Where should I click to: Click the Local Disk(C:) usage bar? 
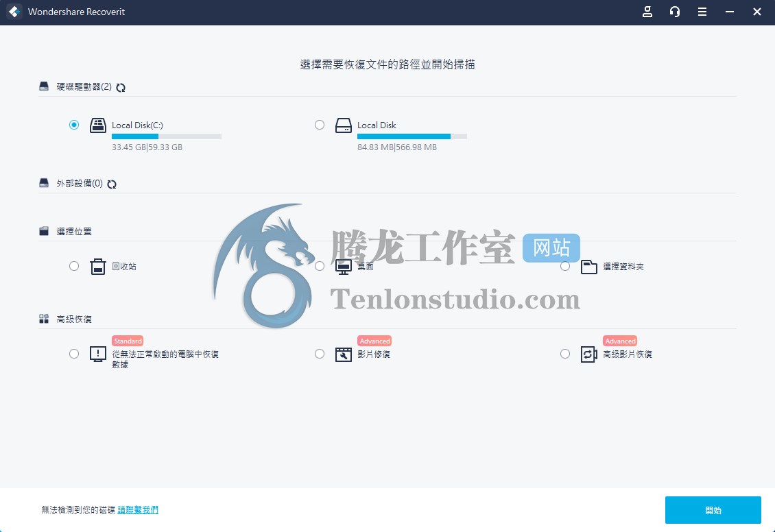pyautogui.click(x=167, y=136)
